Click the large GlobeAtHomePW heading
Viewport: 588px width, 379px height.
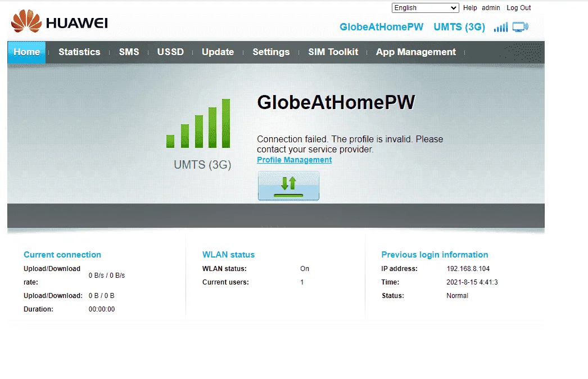336,102
